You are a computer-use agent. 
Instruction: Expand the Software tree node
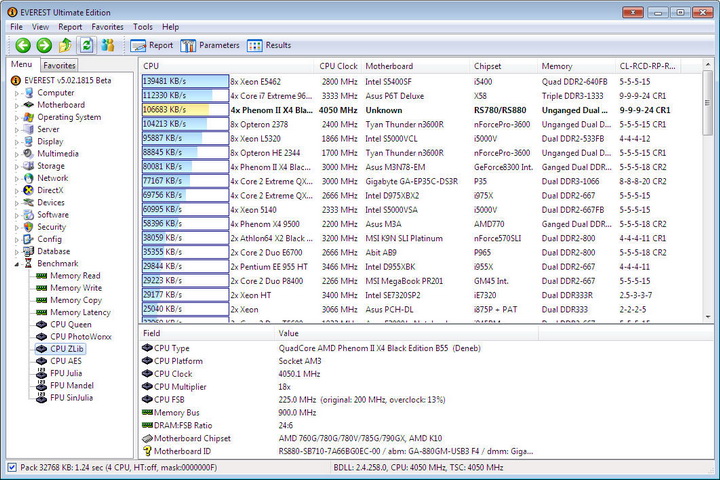pyautogui.click(x=17, y=215)
